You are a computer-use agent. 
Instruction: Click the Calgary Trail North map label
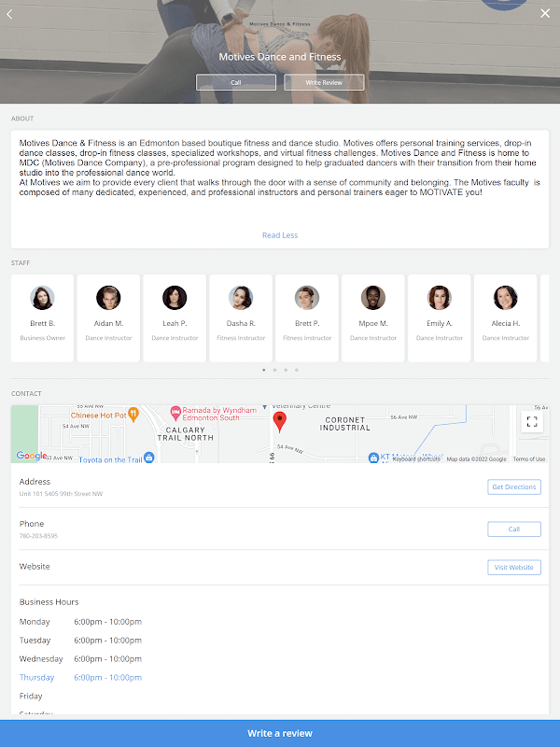click(186, 434)
